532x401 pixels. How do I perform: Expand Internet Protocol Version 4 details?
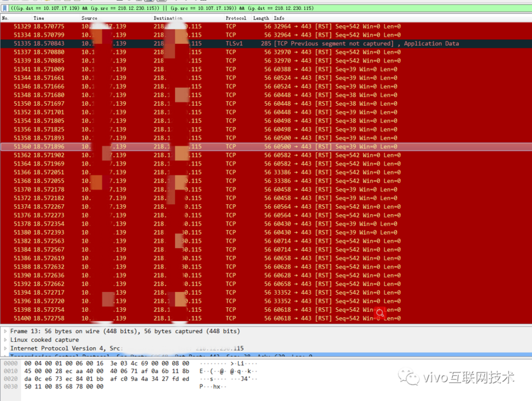click(x=5, y=348)
